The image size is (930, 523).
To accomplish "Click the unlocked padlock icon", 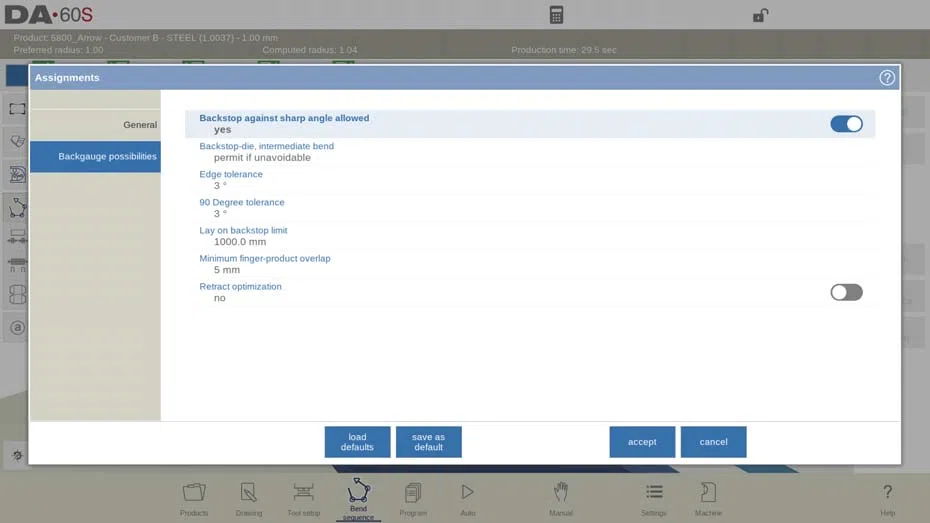I will click(x=760, y=15).
